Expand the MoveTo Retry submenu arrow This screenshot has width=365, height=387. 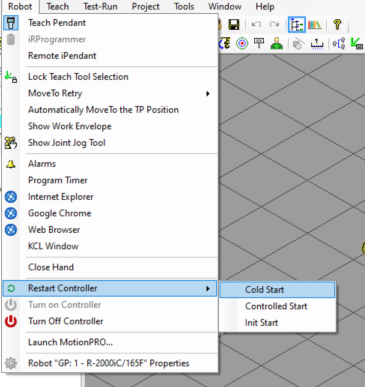tap(208, 94)
